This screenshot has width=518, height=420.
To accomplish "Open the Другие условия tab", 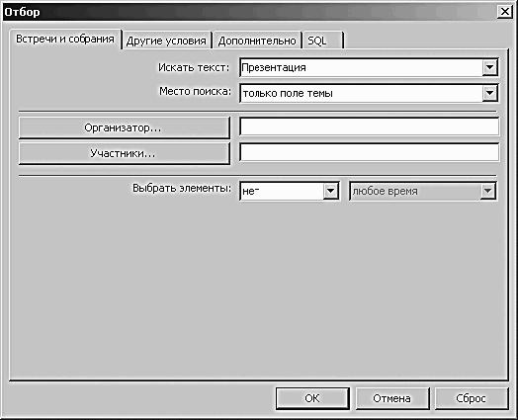I will tap(166, 41).
